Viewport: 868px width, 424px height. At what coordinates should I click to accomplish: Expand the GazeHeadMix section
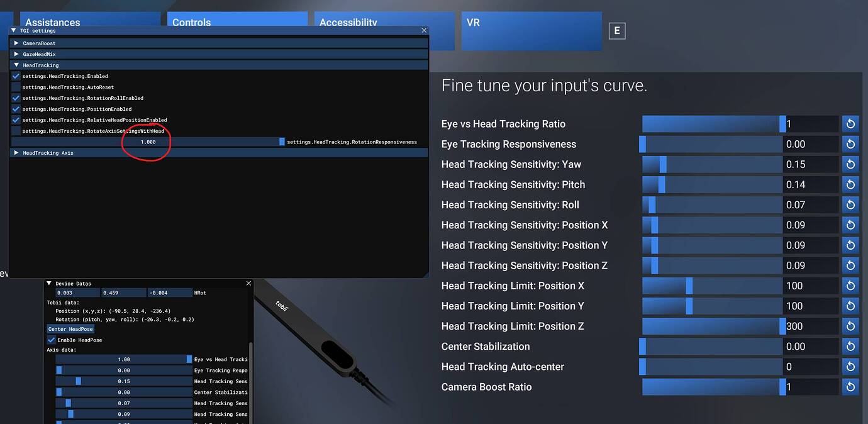(x=16, y=55)
